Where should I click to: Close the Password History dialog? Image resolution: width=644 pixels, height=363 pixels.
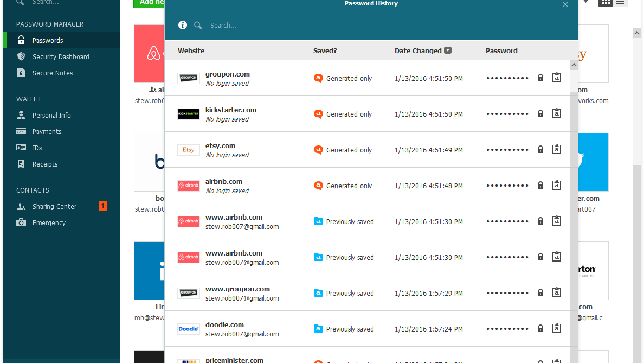(x=565, y=4)
